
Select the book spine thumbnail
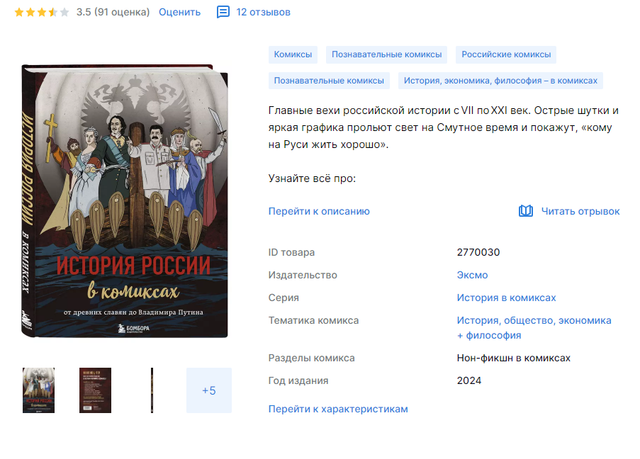point(152,390)
